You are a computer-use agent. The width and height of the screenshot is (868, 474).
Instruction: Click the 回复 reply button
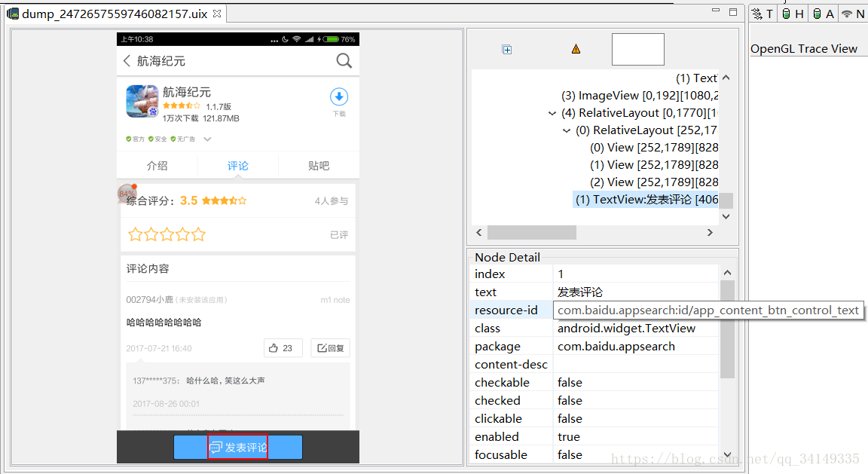(x=330, y=347)
